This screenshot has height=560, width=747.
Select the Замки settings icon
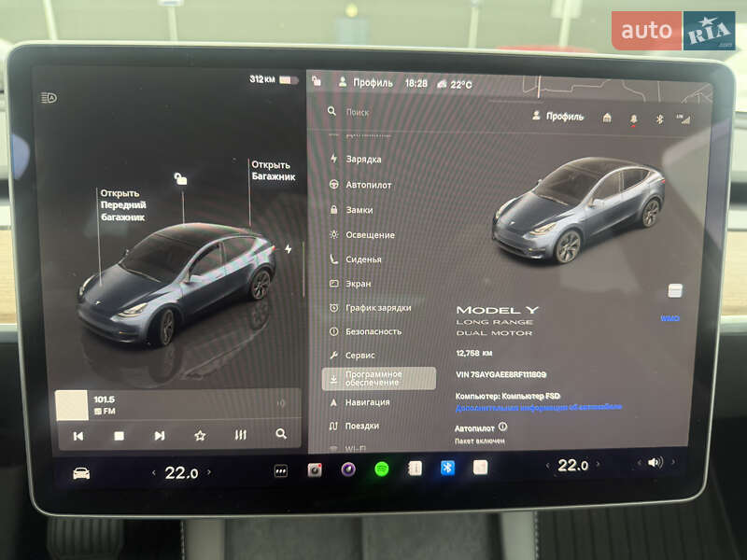(x=332, y=208)
